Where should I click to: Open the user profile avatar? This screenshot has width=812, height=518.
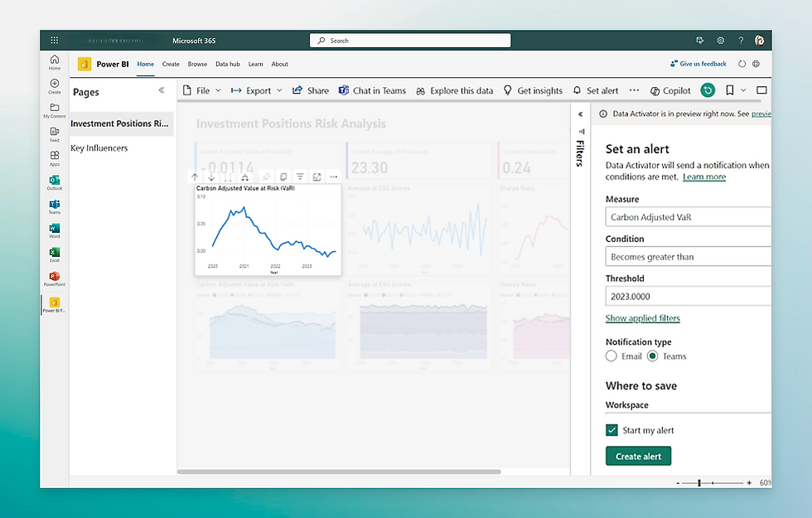760,40
